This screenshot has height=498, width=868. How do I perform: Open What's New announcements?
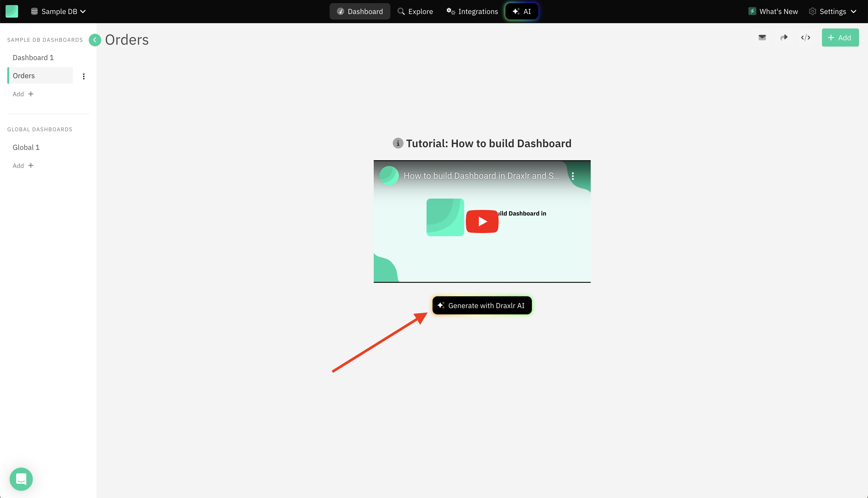tap(773, 11)
